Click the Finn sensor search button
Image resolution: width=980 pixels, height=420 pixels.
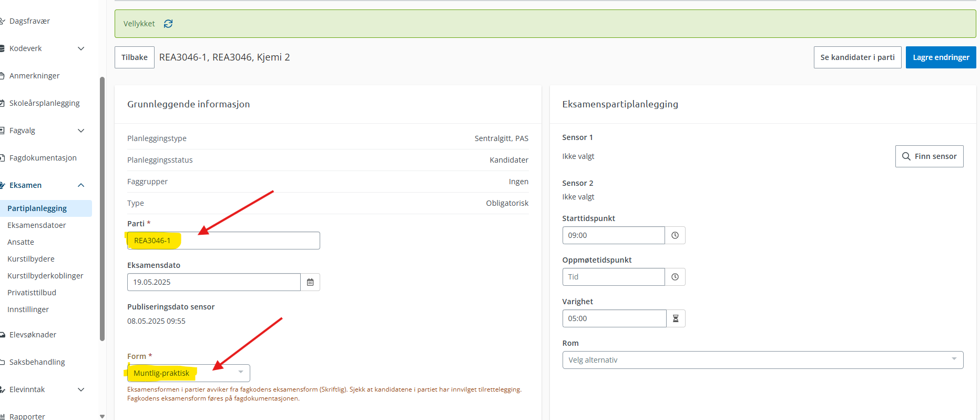pos(929,156)
